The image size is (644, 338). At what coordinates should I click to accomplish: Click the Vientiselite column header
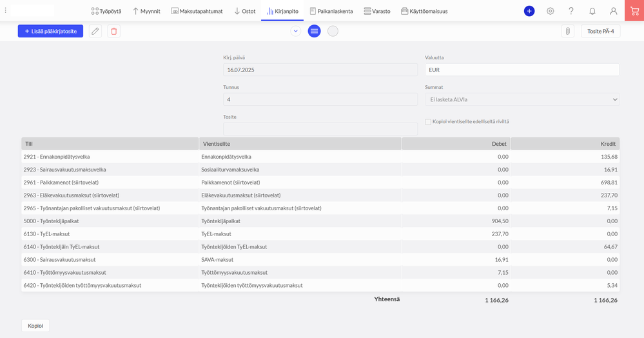300,144
